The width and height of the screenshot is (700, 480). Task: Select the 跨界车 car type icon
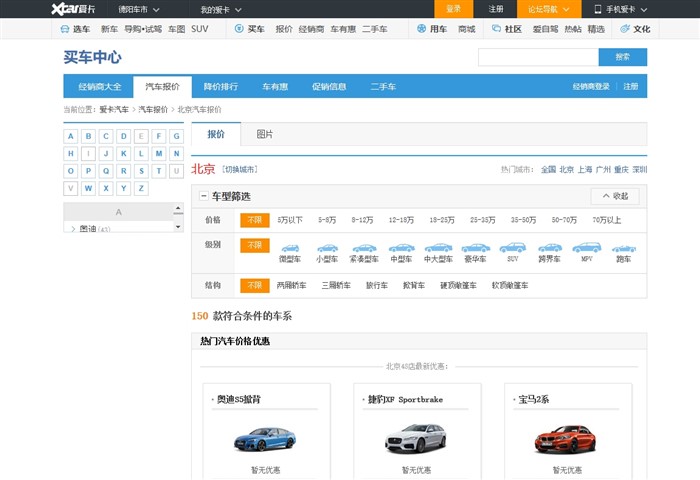[x=550, y=248]
